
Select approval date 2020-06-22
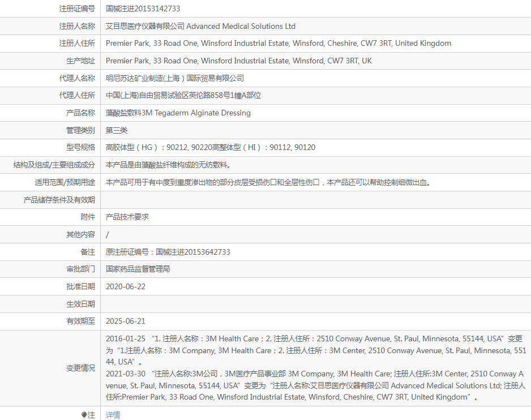[x=126, y=286]
